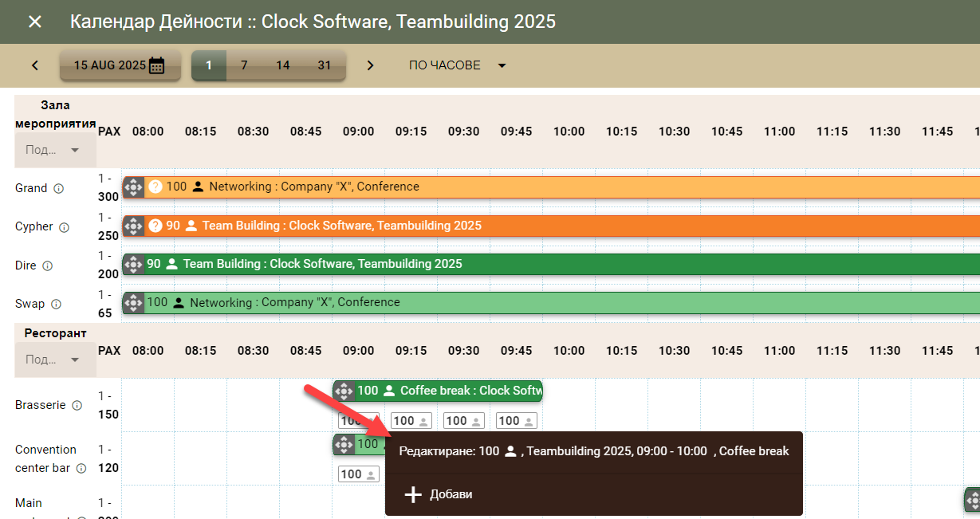Click the move handle on Dire Team Building event
Screen dimensions: 980x519
tap(133, 264)
